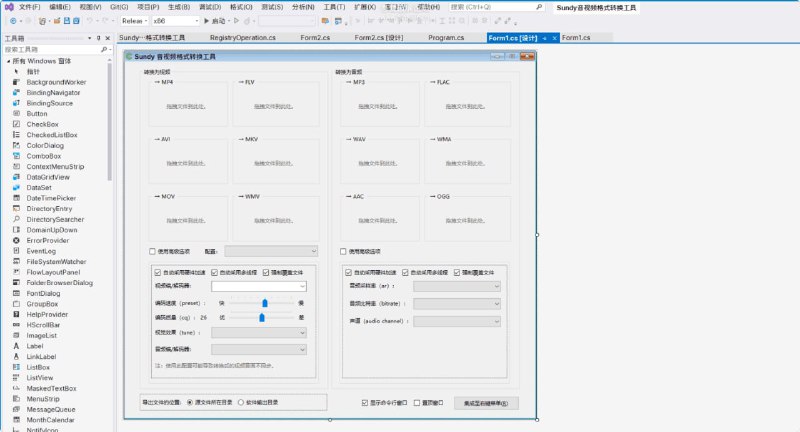Click the 集成至右键菜单 button
Image resolution: width=800 pixels, height=432 pixels.
click(486, 403)
